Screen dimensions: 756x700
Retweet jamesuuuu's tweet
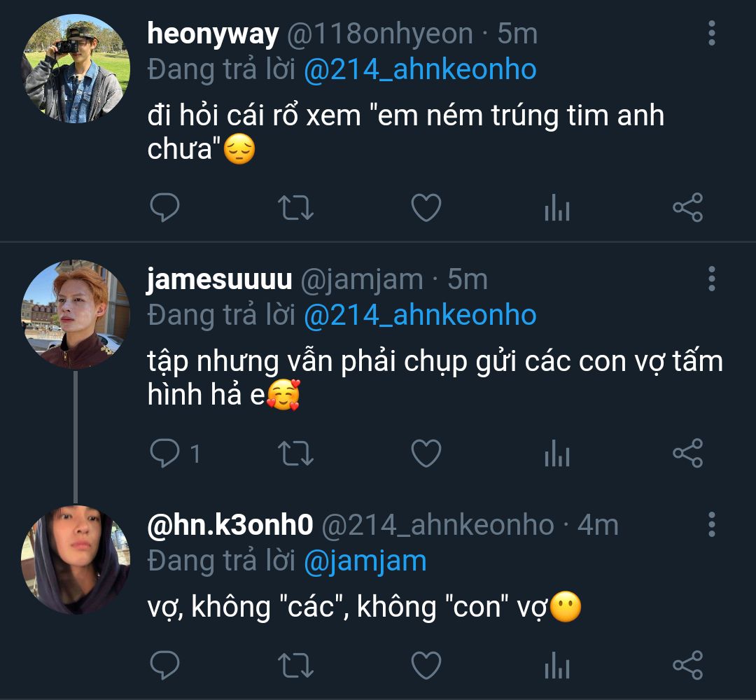296,454
